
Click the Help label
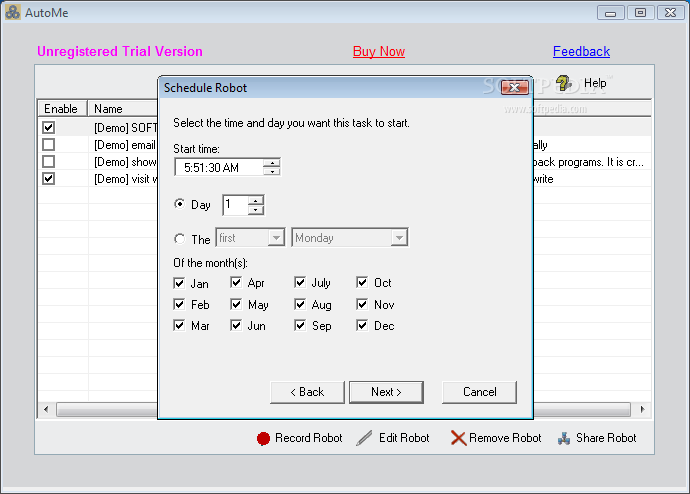[x=595, y=83]
